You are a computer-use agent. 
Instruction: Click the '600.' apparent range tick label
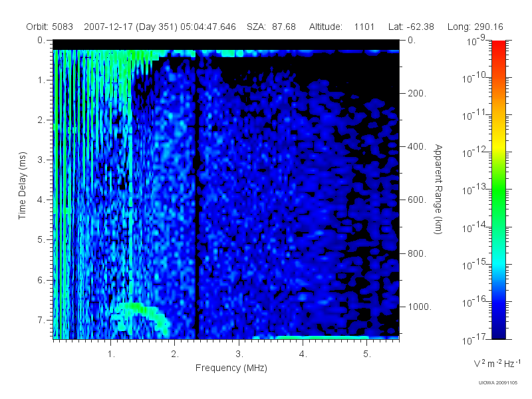(x=417, y=200)
